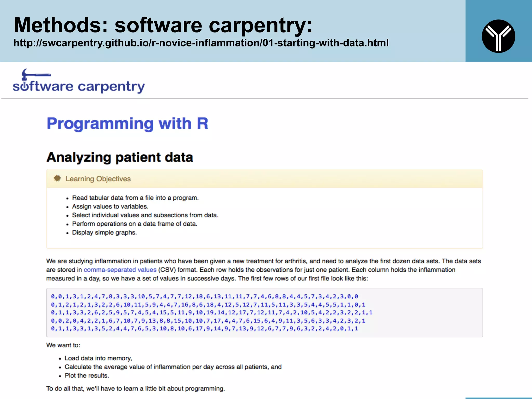Click the Learning Objectives starburst icon
The image size is (532, 399).
[x=57, y=178]
